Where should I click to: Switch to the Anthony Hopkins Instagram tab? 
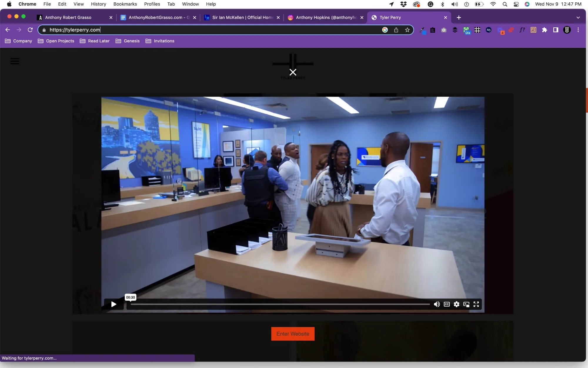[326, 17]
